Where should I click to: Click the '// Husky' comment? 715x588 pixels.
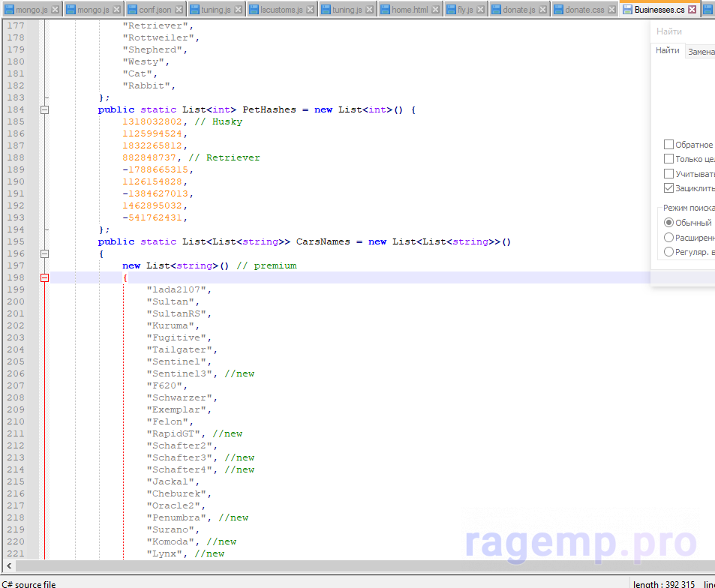pyautogui.click(x=218, y=121)
